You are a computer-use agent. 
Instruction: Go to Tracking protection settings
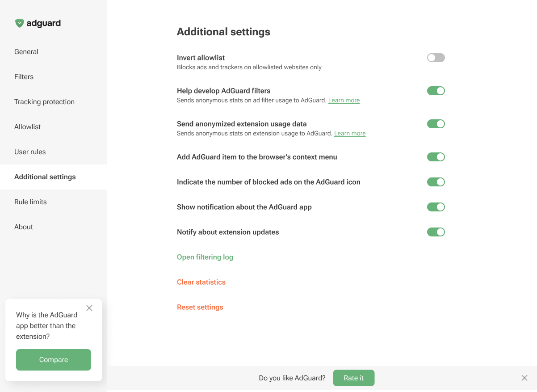click(44, 101)
